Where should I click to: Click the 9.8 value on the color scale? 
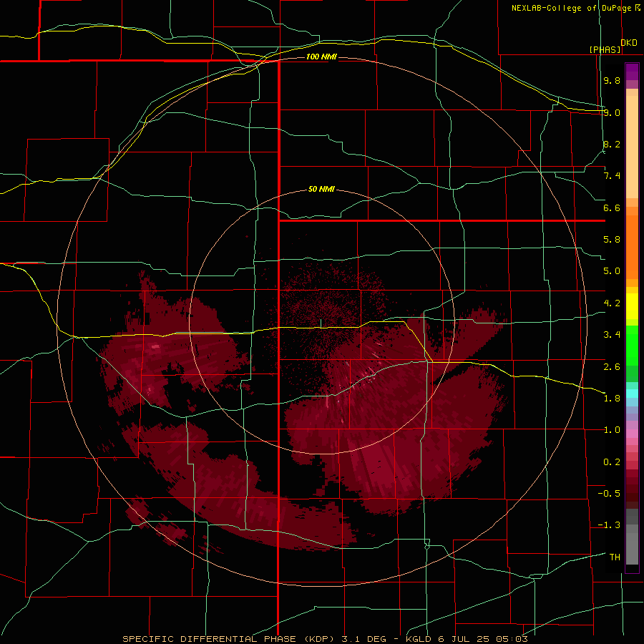tap(612, 80)
